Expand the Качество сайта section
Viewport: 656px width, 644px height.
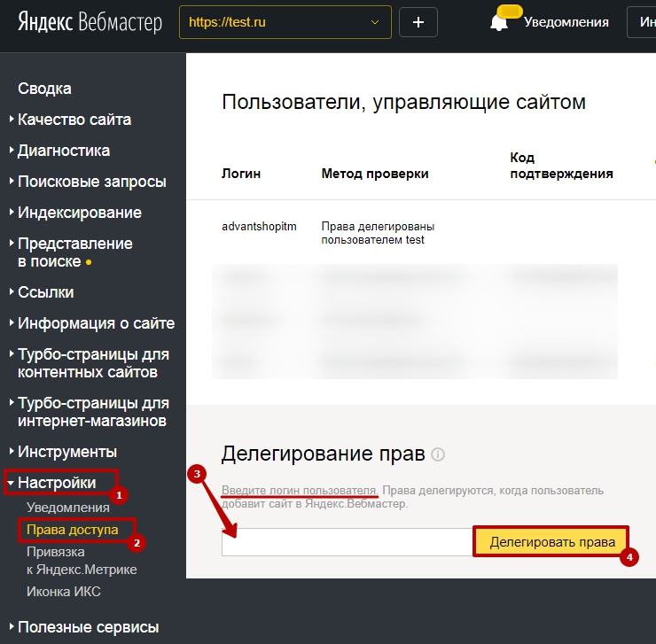pos(74,120)
